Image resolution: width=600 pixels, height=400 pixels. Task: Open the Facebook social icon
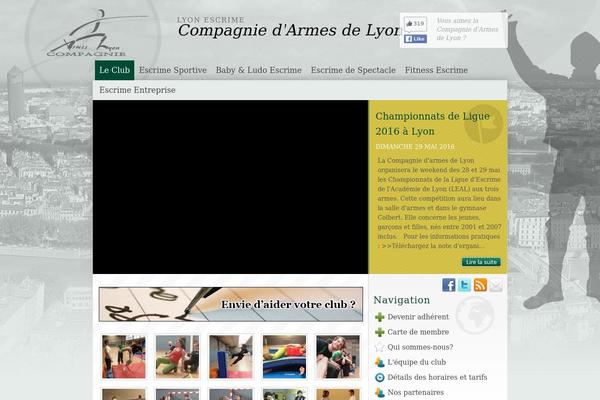[x=449, y=285]
